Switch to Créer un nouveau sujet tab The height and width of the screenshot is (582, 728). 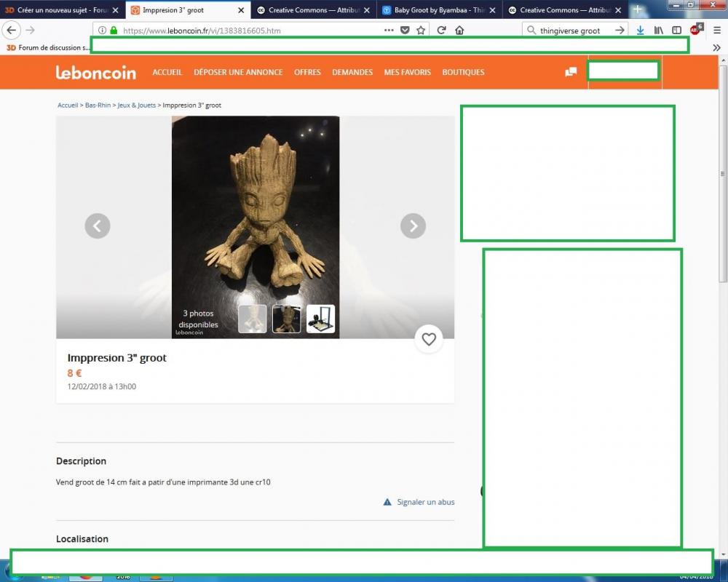tap(63, 9)
